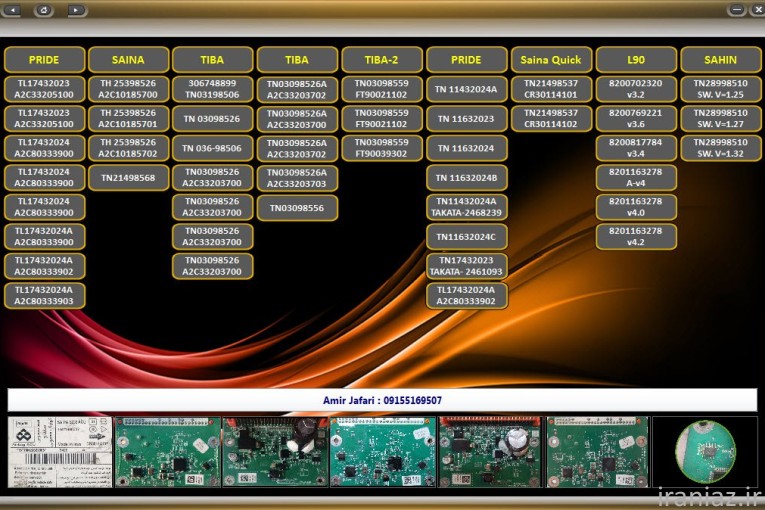Click the 306748899 TN03198506 TIBA button
The width and height of the screenshot is (765, 510).
pyautogui.click(x=212, y=89)
